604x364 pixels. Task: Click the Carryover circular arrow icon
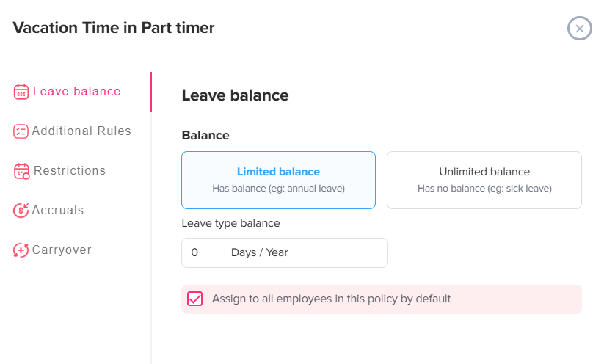tap(21, 250)
